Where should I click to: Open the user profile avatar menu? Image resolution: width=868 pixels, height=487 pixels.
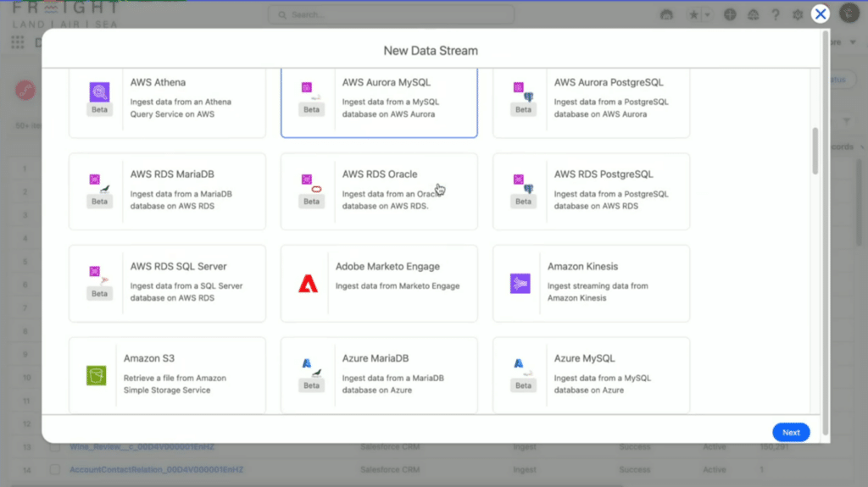click(x=849, y=14)
